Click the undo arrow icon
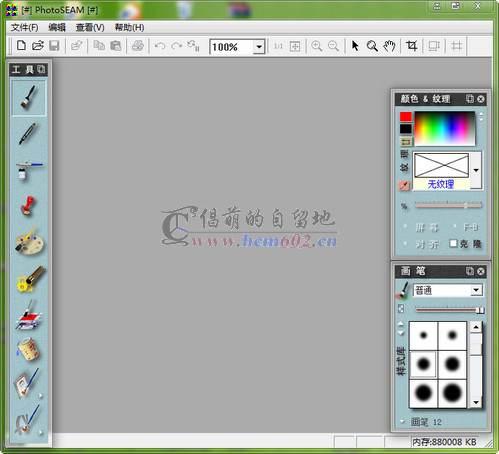 point(160,46)
